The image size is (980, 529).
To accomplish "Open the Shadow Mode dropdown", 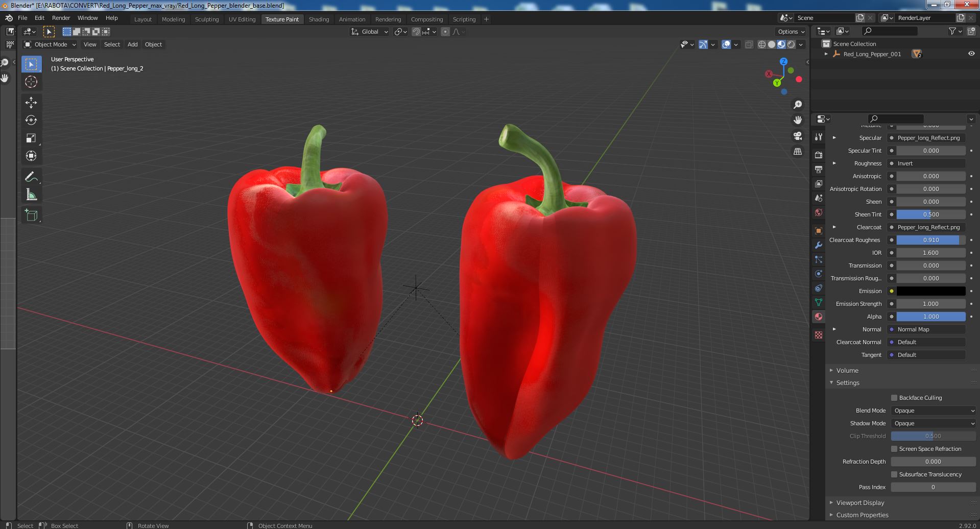I will [x=934, y=423].
